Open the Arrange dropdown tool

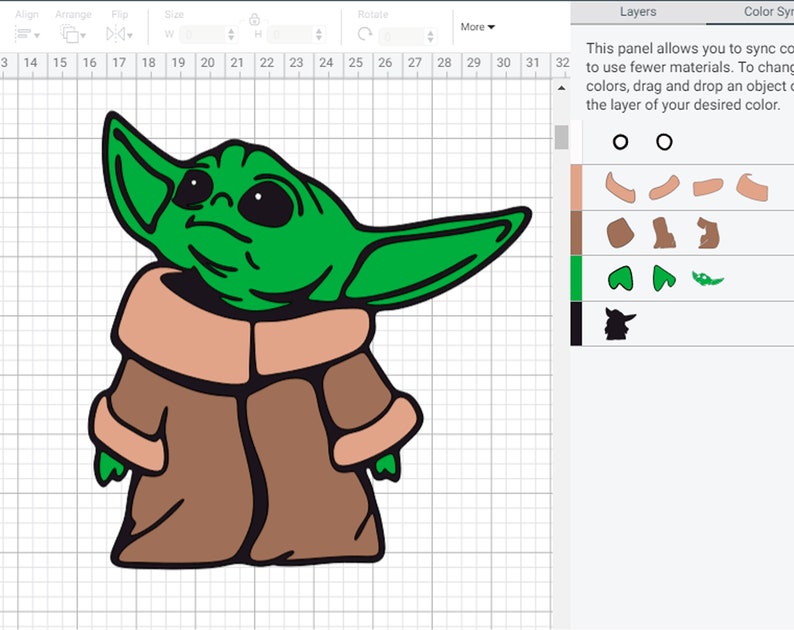point(73,34)
